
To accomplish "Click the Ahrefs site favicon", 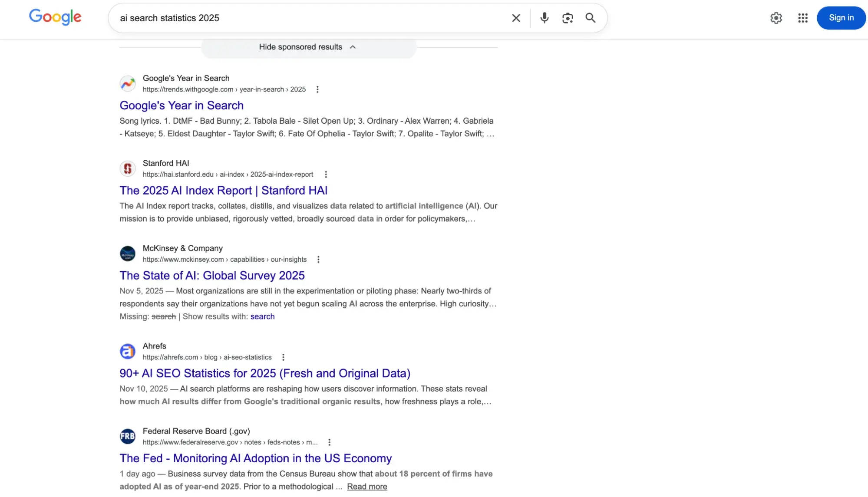I will (x=127, y=351).
